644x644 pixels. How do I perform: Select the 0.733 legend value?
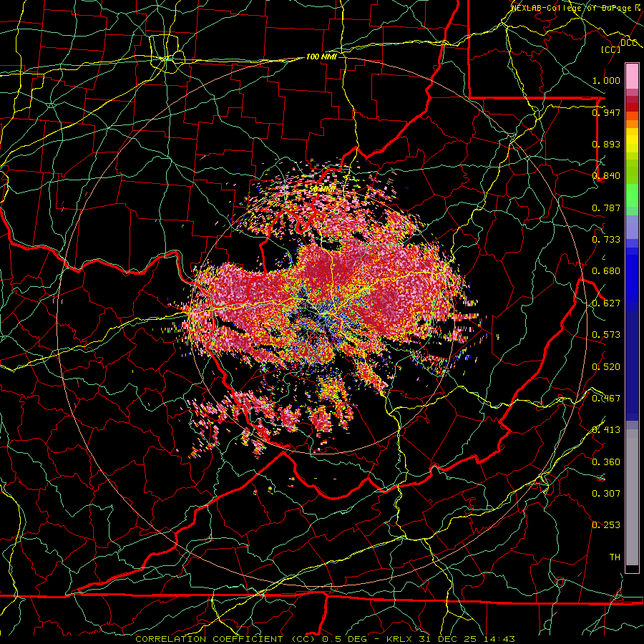[x=606, y=240]
